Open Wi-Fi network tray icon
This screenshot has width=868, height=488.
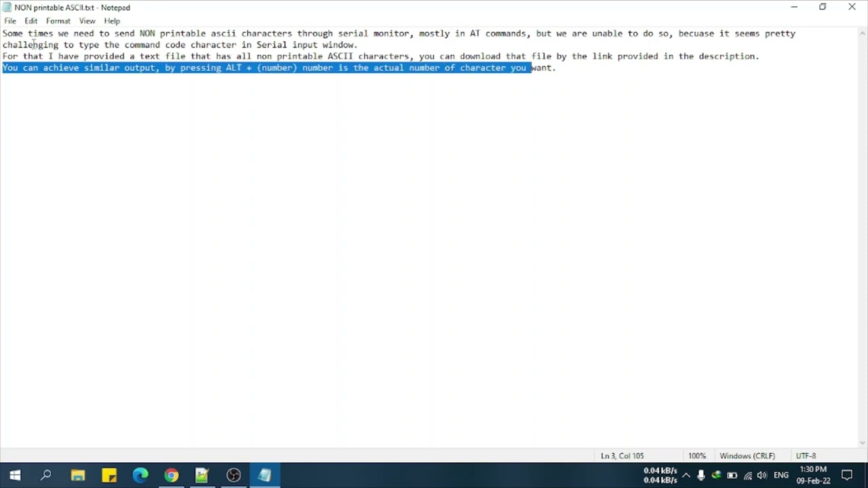[x=747, y=475]
